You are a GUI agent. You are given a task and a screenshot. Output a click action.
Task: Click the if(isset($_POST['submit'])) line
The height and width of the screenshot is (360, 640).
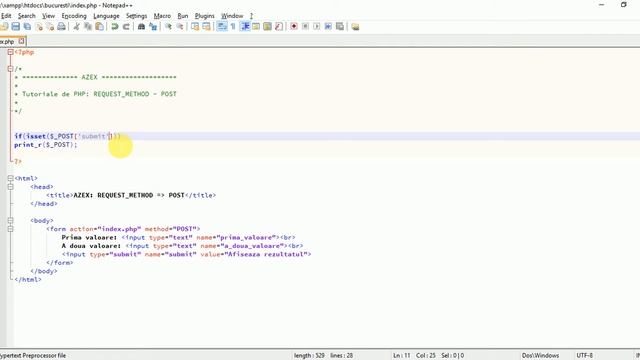coord(67,136)
